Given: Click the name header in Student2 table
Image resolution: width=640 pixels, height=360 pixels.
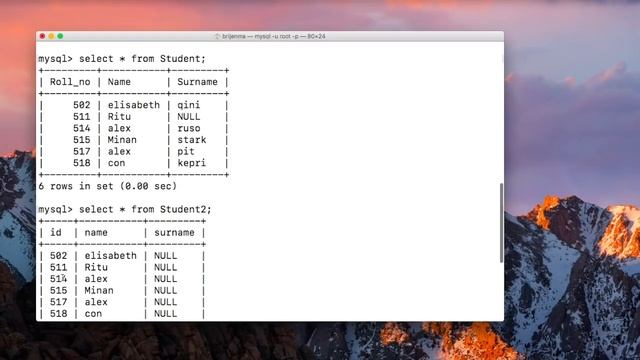Looking at the screenshot, I should point(96,233).
